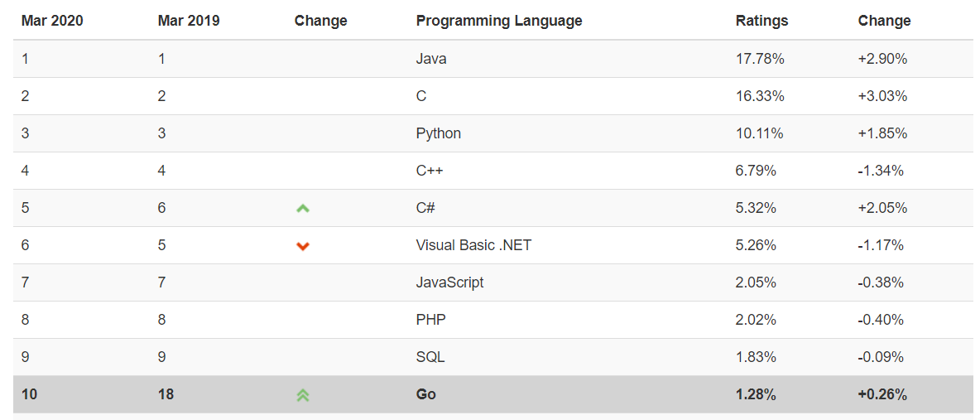The height and width of the screenshot is (420, 980).
Task: Click the Java language name
Action: (431, 59)
